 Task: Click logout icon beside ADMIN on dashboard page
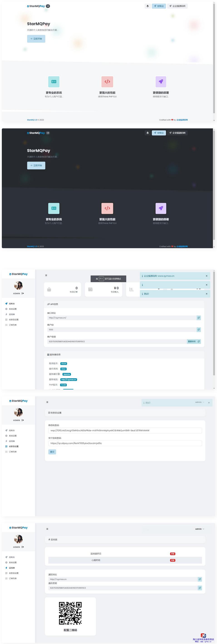(23, 294)
